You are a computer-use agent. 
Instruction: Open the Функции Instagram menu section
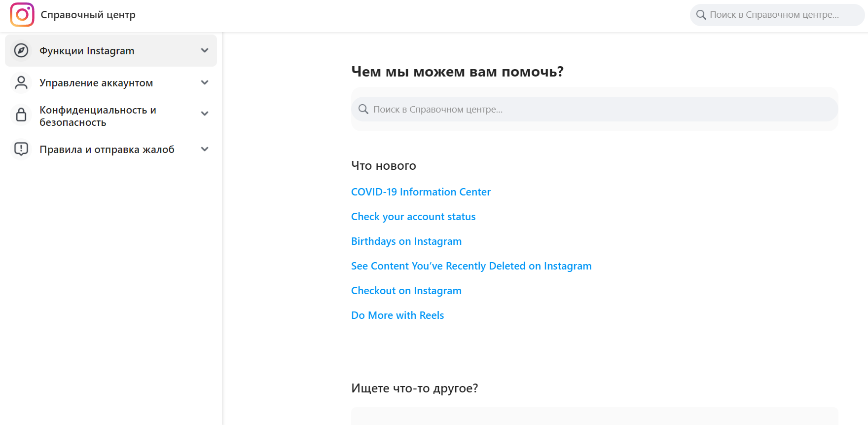tap(111, 50)
